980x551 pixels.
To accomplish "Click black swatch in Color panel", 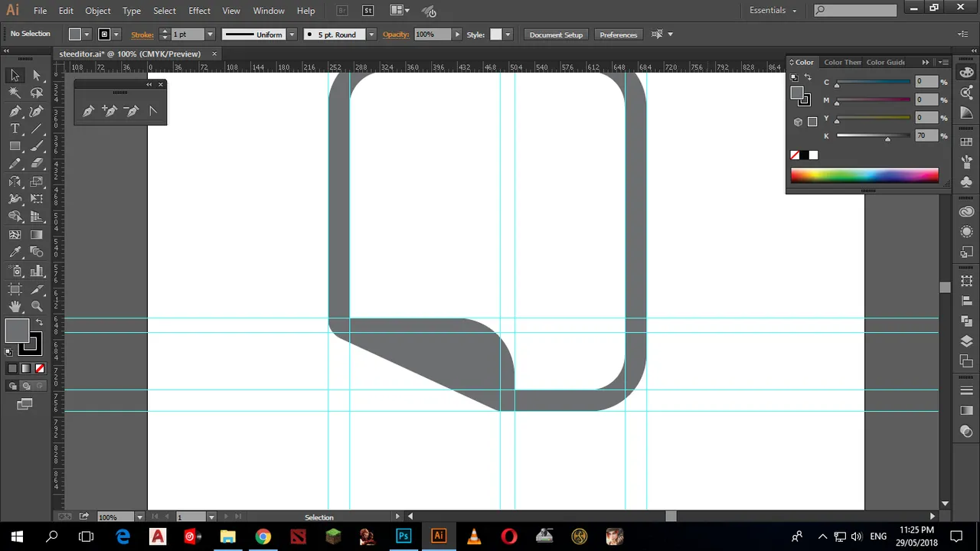I will pyautogui.click(x=804, y=155).
